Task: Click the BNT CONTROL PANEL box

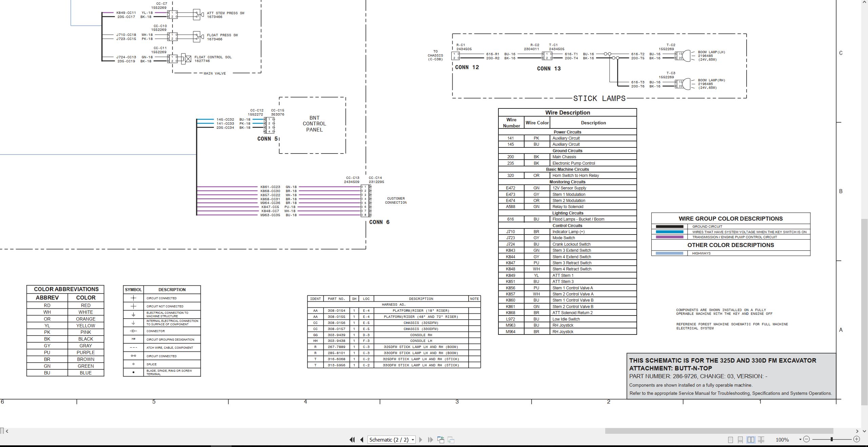Action: 312,125
